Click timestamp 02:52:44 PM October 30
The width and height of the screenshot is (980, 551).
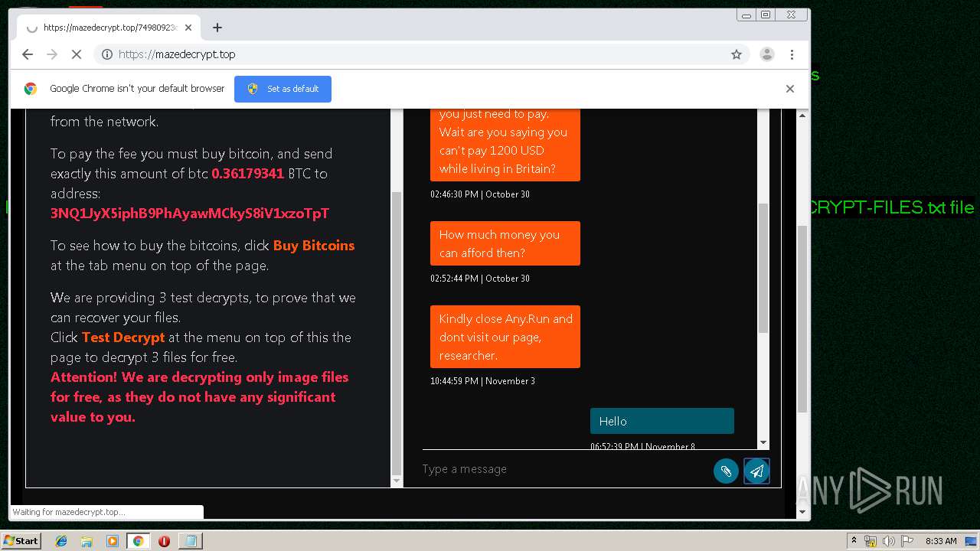coord(480,279)
